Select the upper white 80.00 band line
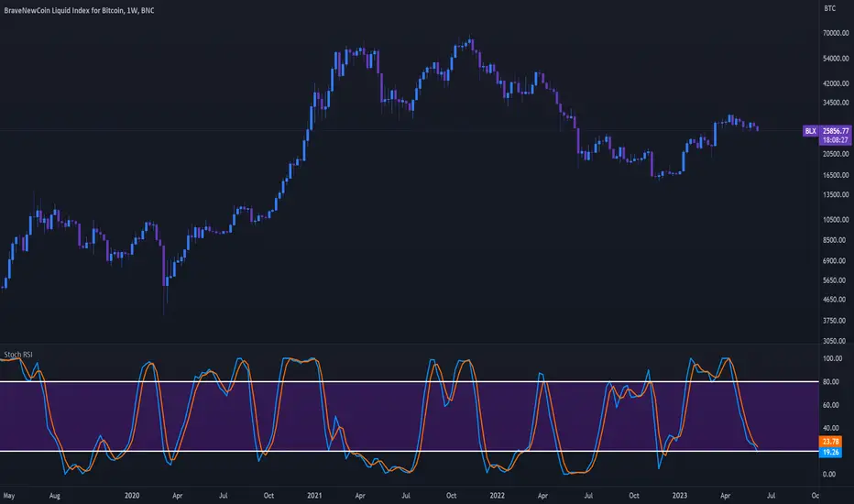This screenshot has height=504, width=854. click(x=409, y=381)
